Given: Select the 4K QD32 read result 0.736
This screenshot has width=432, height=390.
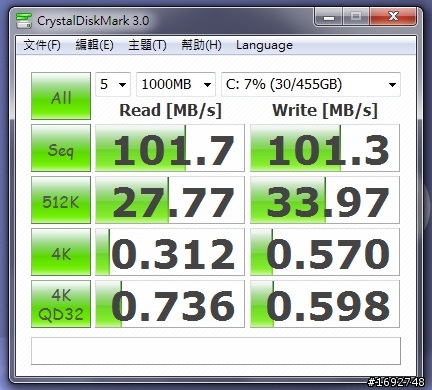Looking at the screenshot, I should pyautogui.click(x=170, y=304).
